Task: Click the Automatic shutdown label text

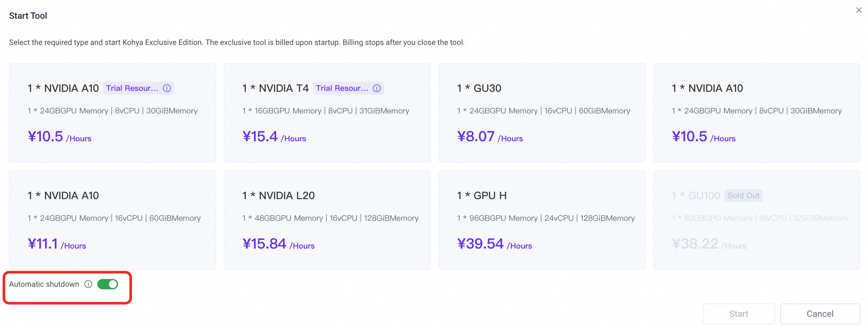Action: (x=44, y=284)
